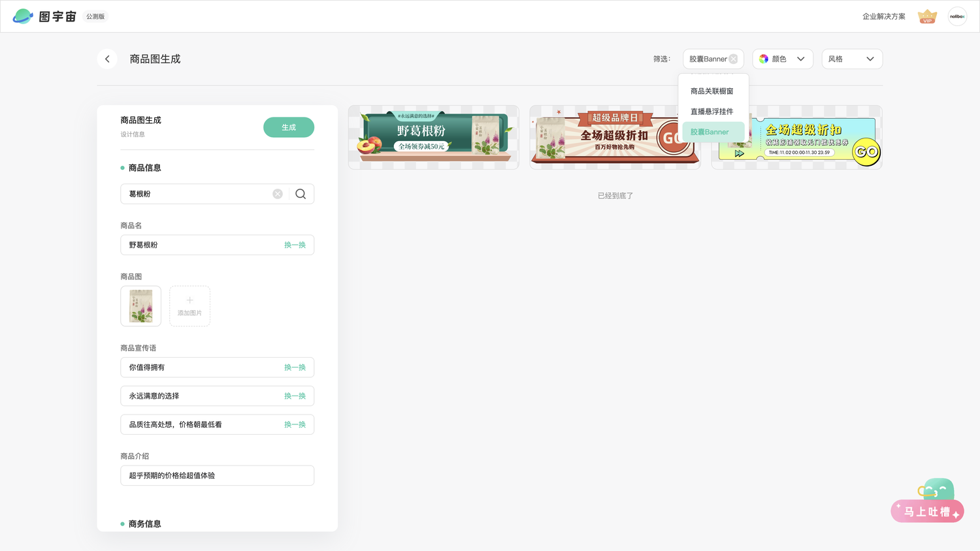Open the green 野葛根粉 banner result

point(434,137)
